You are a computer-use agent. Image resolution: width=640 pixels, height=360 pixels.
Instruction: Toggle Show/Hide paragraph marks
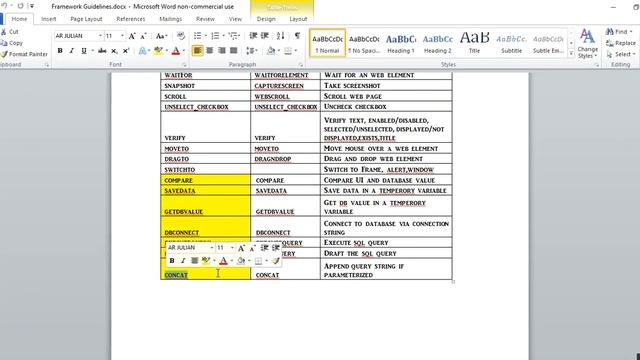pos(297,36)
